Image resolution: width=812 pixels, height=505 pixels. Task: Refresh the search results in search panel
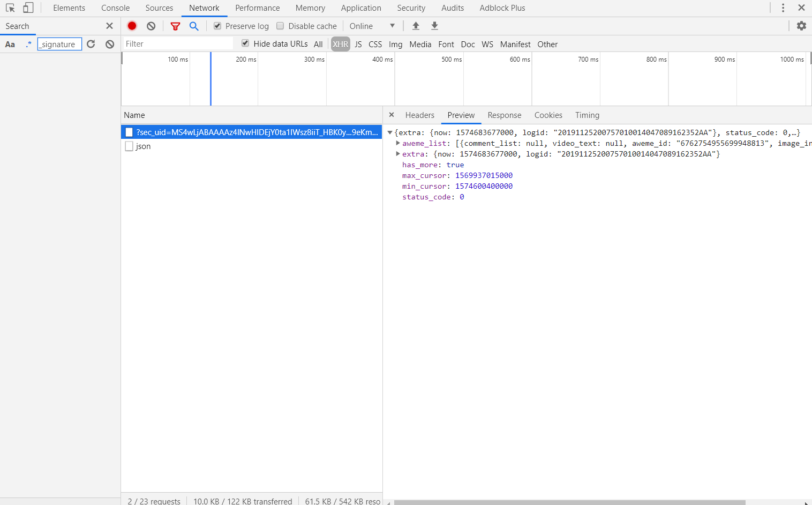91,44
